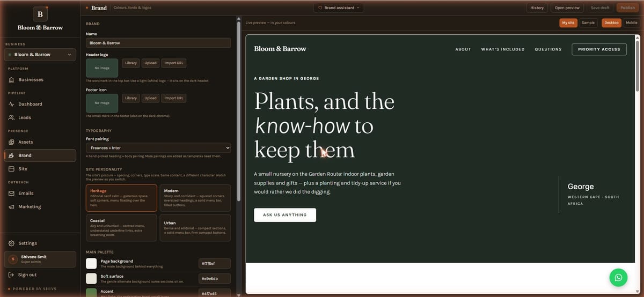Click the Page background hex field
Image resolution: width=644 pixels, height=297 pixels.
point(215,263)
